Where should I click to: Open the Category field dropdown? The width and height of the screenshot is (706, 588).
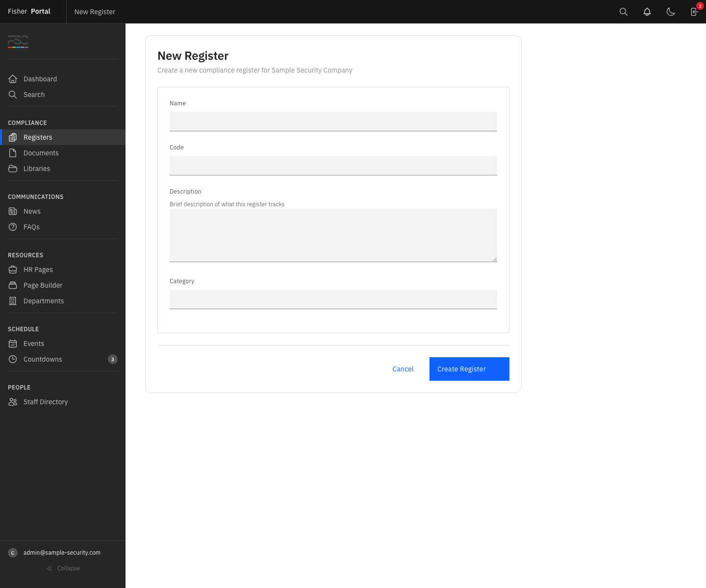tap(333, 299)
